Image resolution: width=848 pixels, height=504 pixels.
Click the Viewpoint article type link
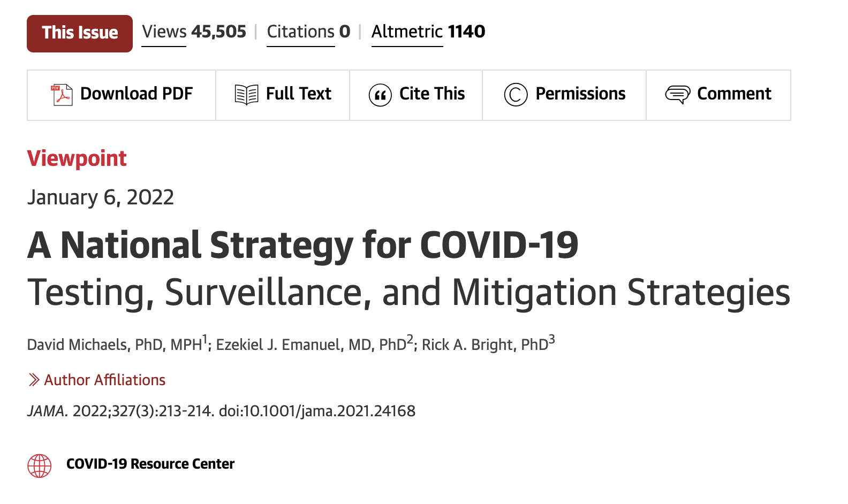pyautogui.click(x=77, y=159)
